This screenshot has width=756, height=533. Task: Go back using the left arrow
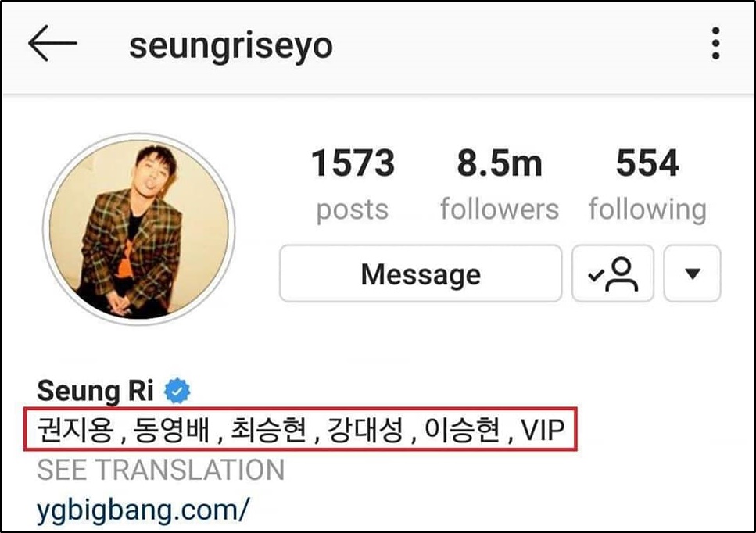52,43
